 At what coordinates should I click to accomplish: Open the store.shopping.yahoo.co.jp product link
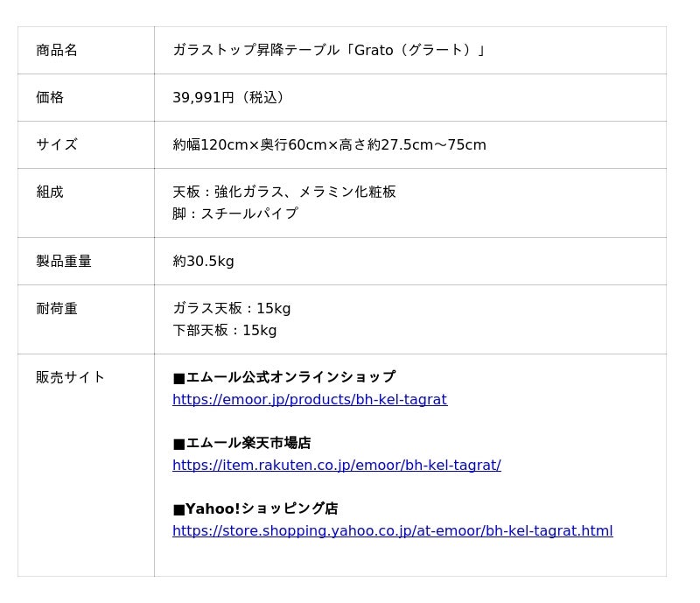tap(392, 531)
